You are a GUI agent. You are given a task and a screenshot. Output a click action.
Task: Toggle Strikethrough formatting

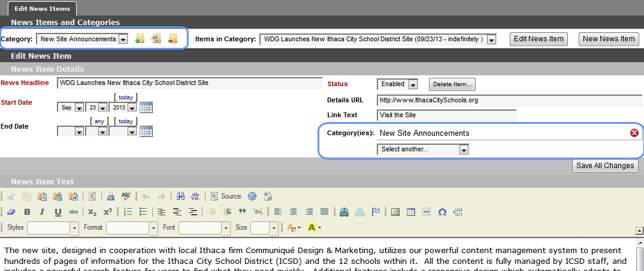tap(74, 212)
